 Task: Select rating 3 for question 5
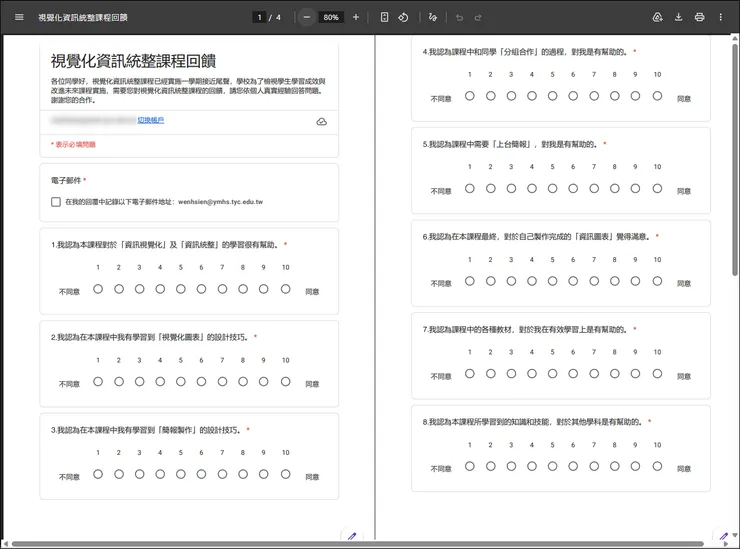[x=511, y=188]
